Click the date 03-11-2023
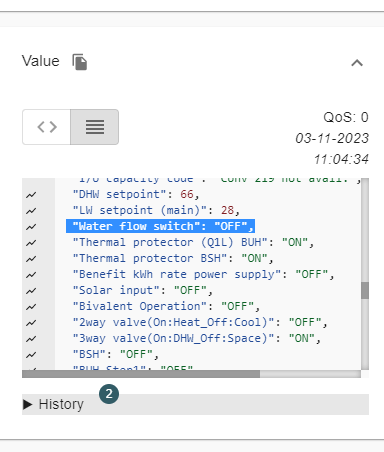 [x=332, y=138]
